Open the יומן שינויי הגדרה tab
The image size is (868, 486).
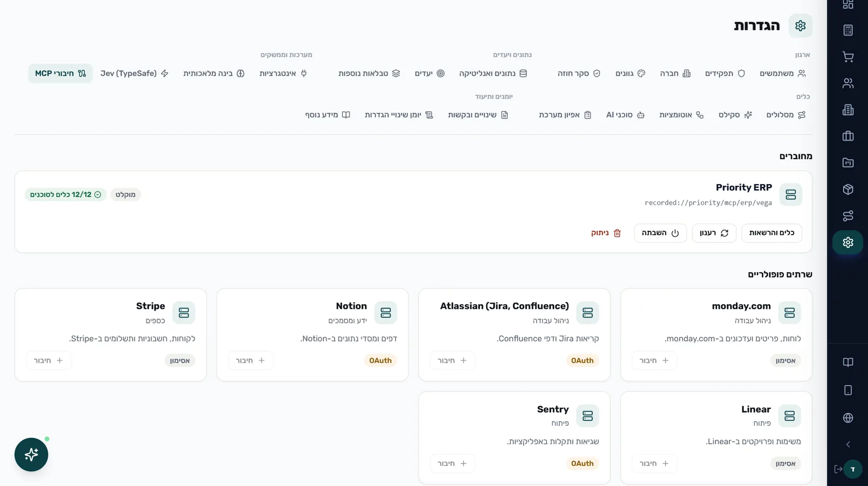[x=399, y=115]
